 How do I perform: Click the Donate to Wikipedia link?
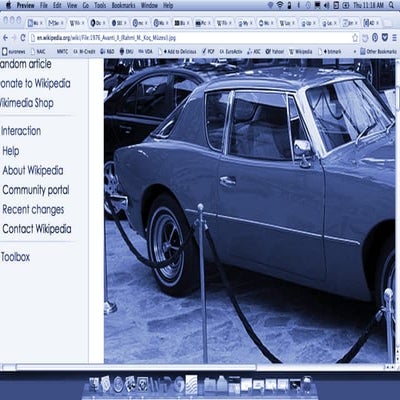tap(35, 83)
